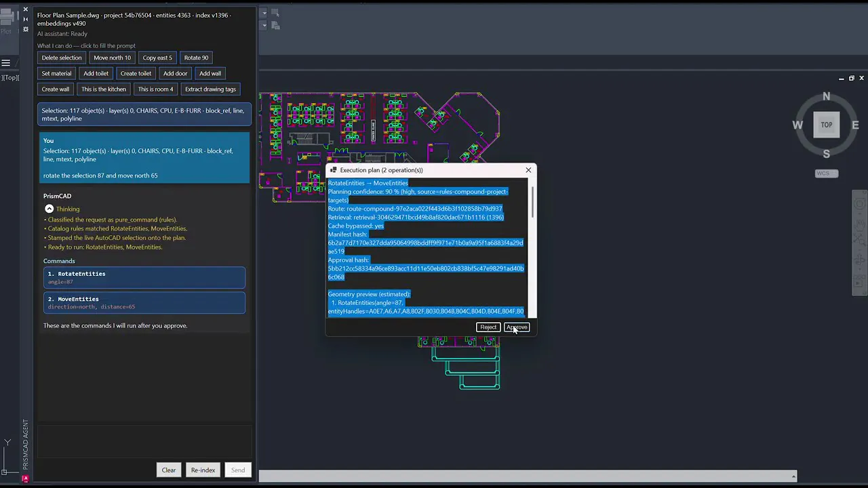The image size is (868, 488).
Task: Click the PRISMCAD AGENT vertical title
Action: click(x=26, y=445)
